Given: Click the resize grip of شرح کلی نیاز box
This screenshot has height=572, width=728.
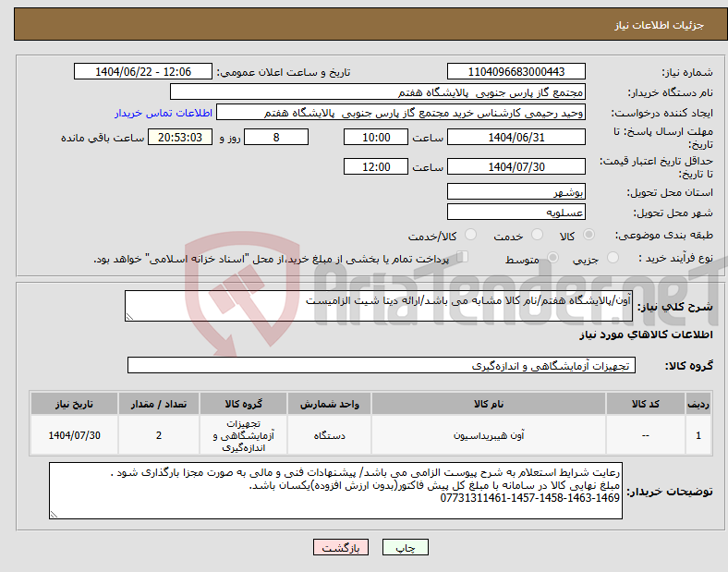Looking at the screenshot, I should click(129, 317).
